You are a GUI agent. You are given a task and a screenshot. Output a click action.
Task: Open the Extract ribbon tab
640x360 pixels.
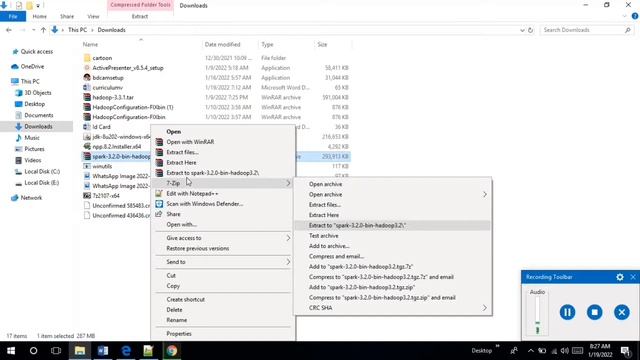click(x=140, y=16)
